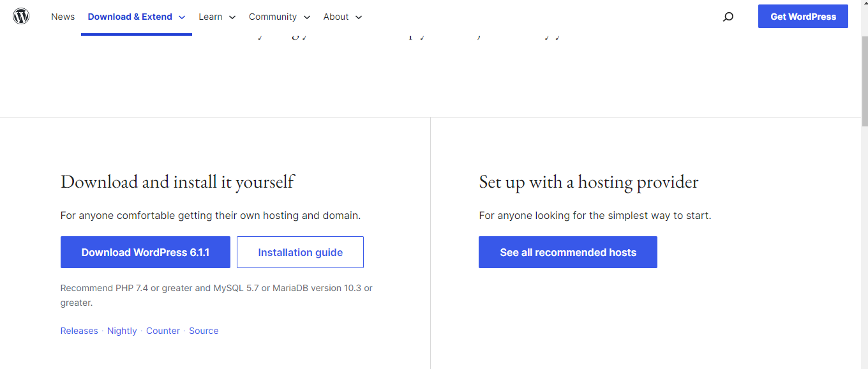This screenshot has width=868, height=369.
Task: Click the WordPress logo icon
Action: click(x=21, y=16)
